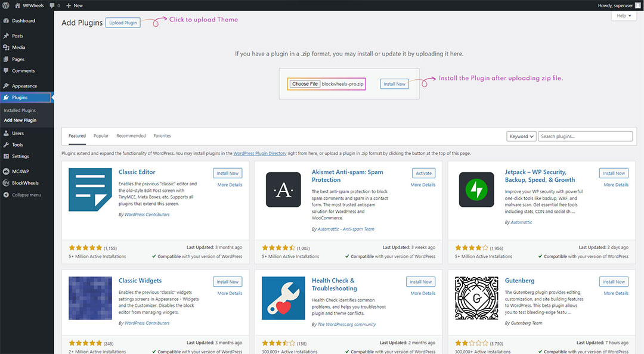Switch to the Recommended plugins tab
This screenshot has height=354, width=644.
[x=131, y=136]
